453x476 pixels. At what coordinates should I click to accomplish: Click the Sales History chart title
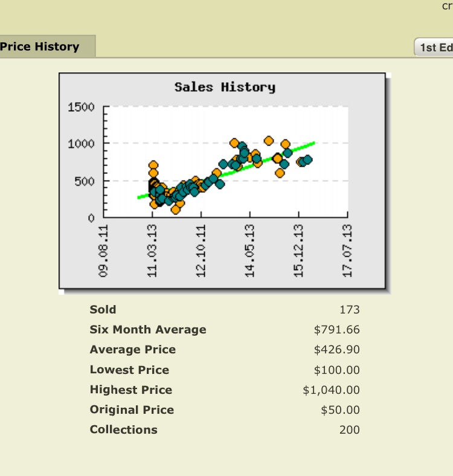[x=225, y=87]
